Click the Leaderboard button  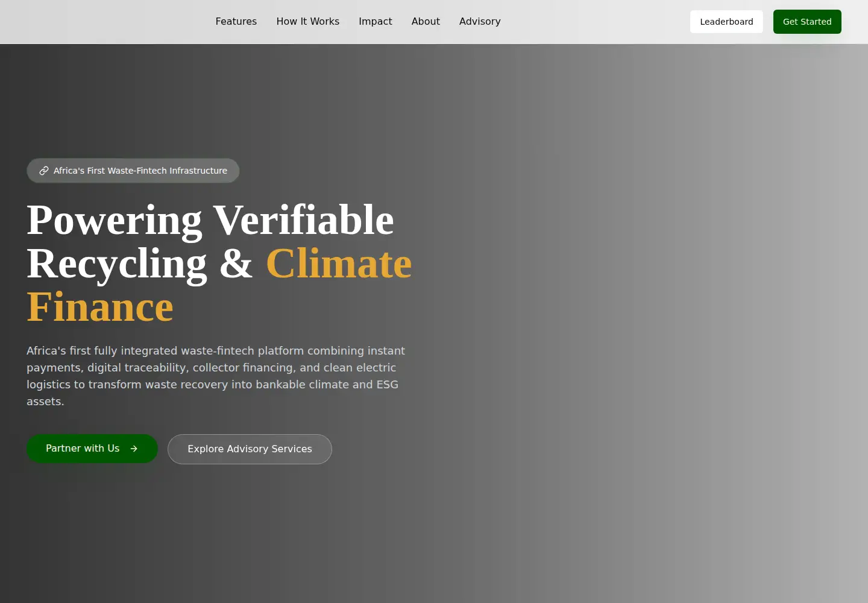pos(726,22)
